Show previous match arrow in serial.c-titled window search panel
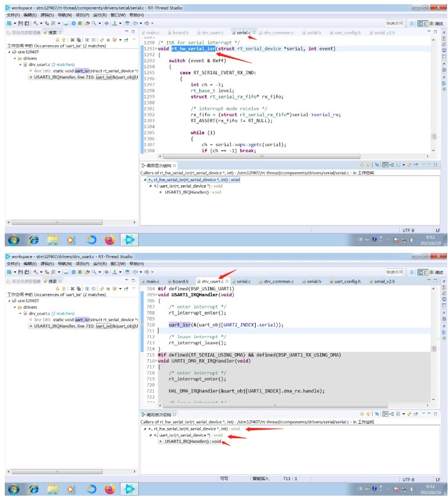This screenshot has height=498, width=448. pos(64,40)
